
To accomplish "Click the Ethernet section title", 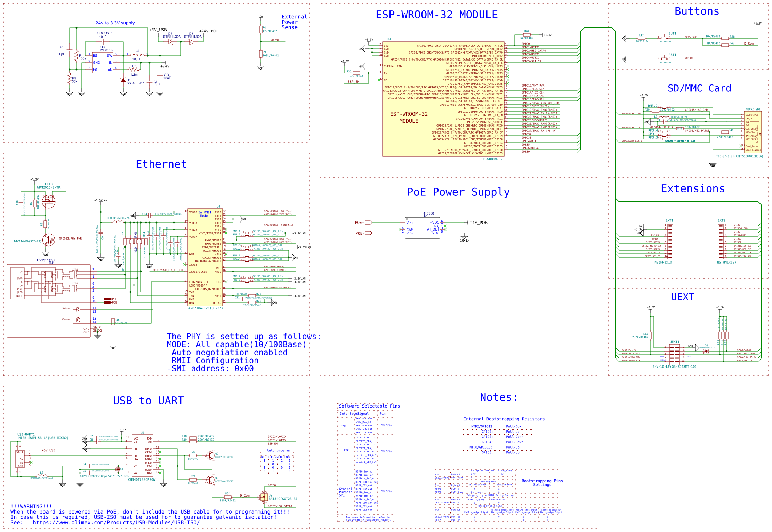I will [161, 164].
